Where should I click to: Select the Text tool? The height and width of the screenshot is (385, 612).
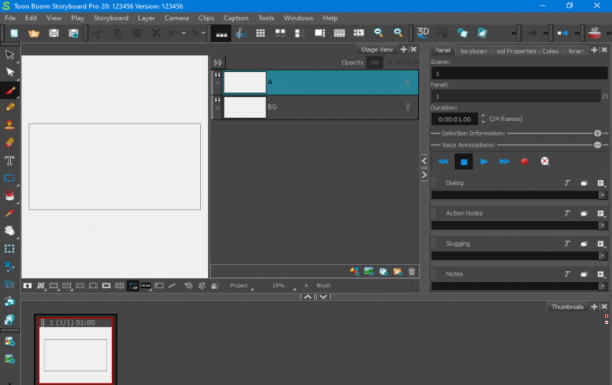[x=10, y=160]
